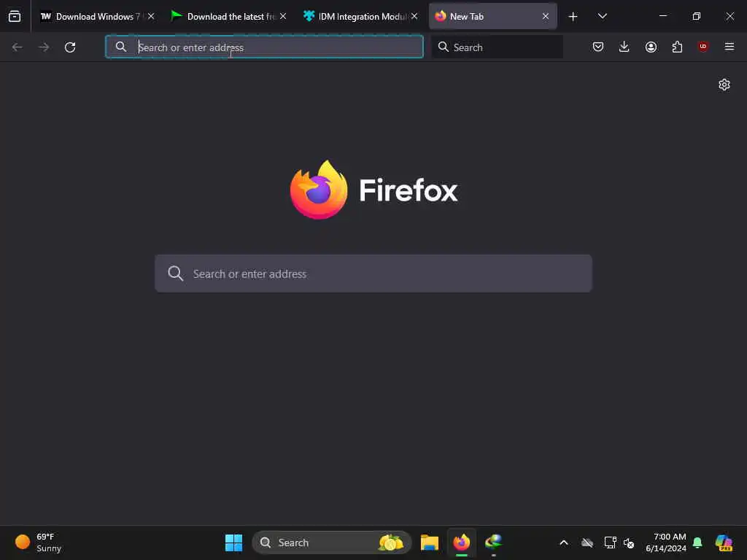Close the Download Windows 7 tab
Screen dimensions: 747x560
click(151, 16)
